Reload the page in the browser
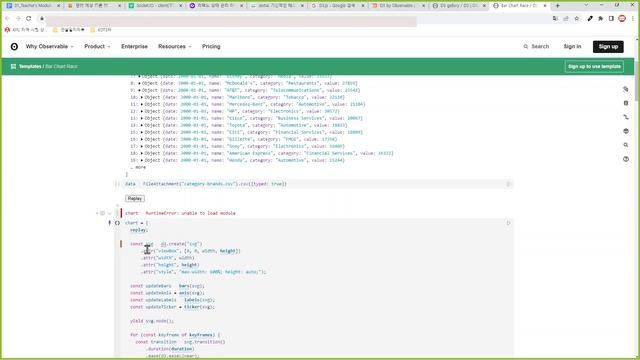 pyautogui.click(x=29, y=18)
